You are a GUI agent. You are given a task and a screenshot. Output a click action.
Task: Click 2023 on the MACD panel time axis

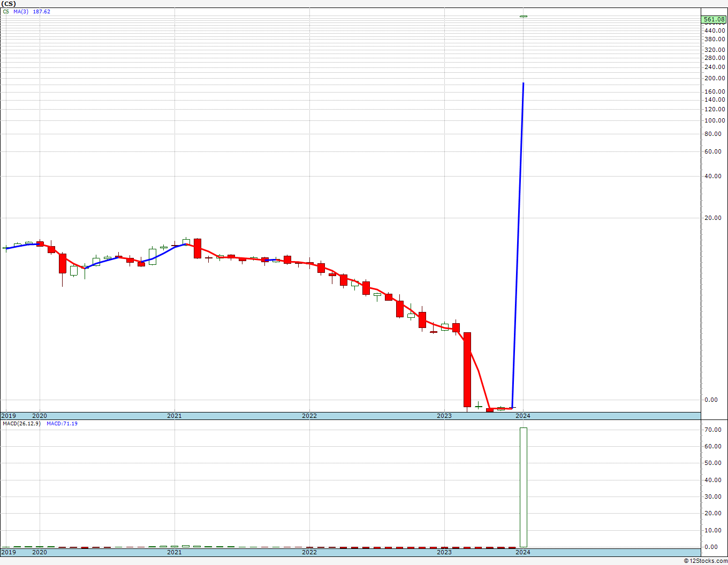444,552
